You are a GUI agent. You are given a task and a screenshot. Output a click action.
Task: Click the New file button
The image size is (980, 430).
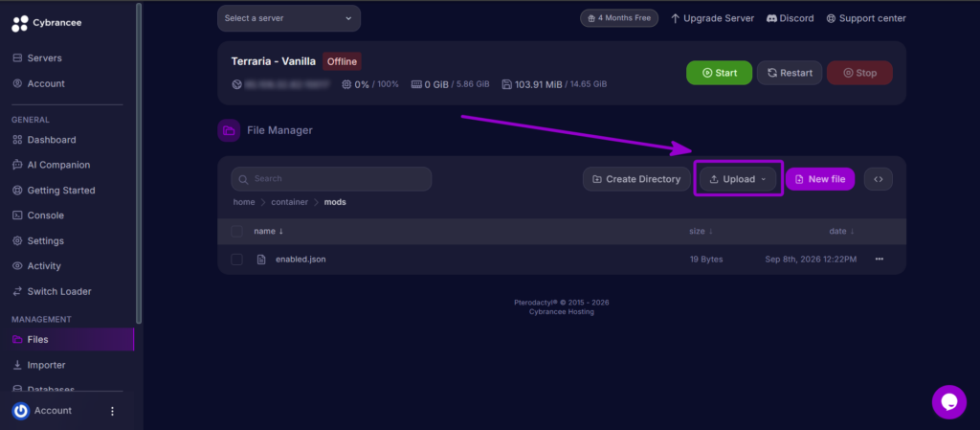pos(820,179)
